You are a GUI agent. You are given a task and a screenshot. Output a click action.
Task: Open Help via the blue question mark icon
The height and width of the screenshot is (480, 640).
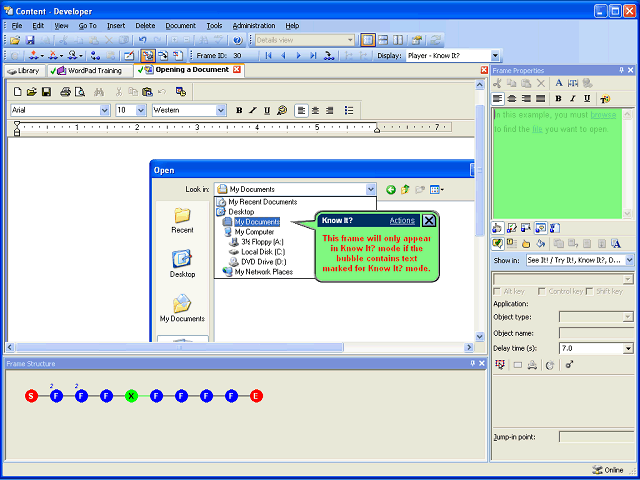point(238,40)
